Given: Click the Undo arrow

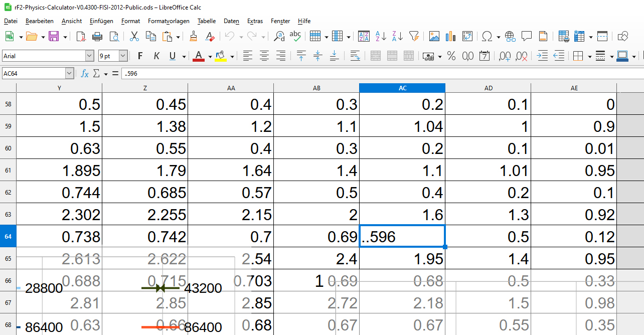Looking at the screenshot, I should 230,36.
